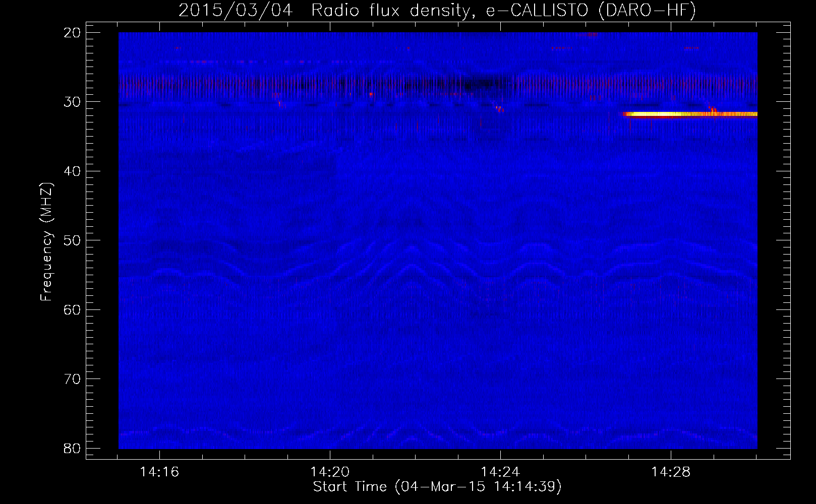Click the '14:28' time tick label
Image resolution: width=816 pixels, height=504 pixels.
[671, 472]
